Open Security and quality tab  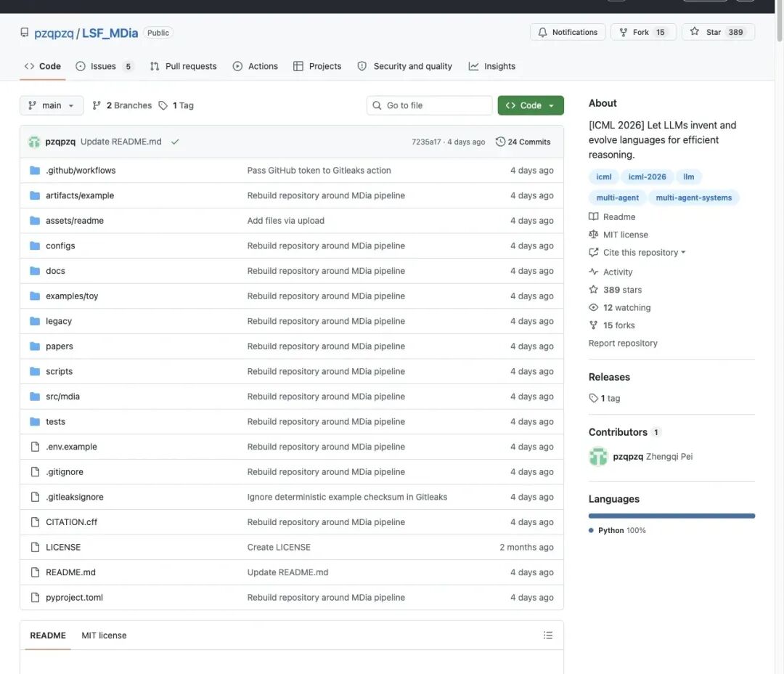click(x=404, y=66)
